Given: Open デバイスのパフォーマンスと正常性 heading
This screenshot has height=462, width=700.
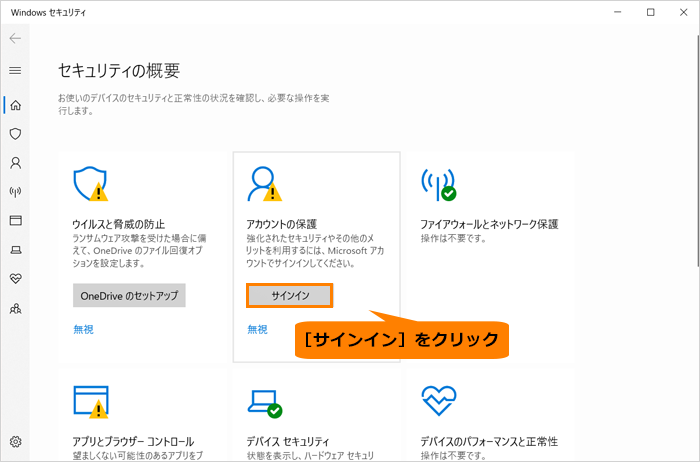Looking at the screenshot, I should pyautogui.click(x=489, y=441).
